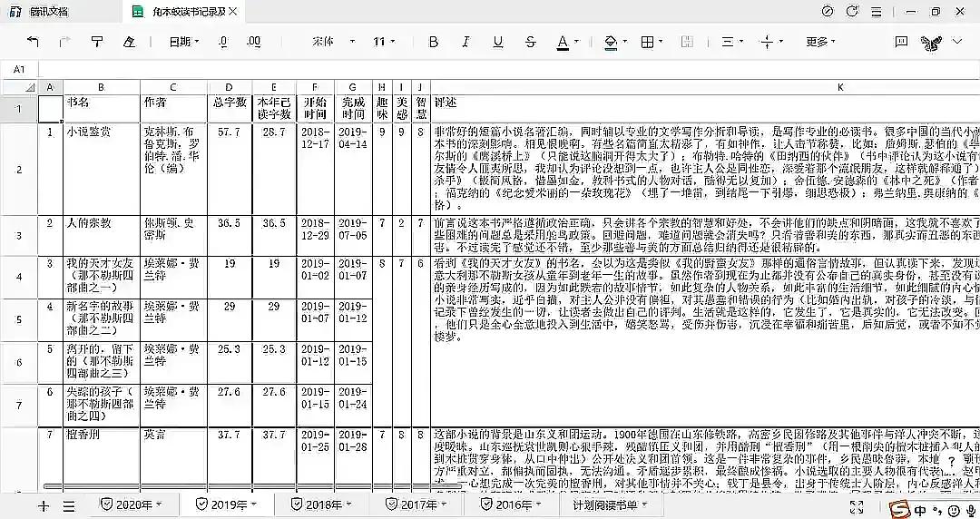Toggle Chinese input mode 中 indicator

click(921, 510)
